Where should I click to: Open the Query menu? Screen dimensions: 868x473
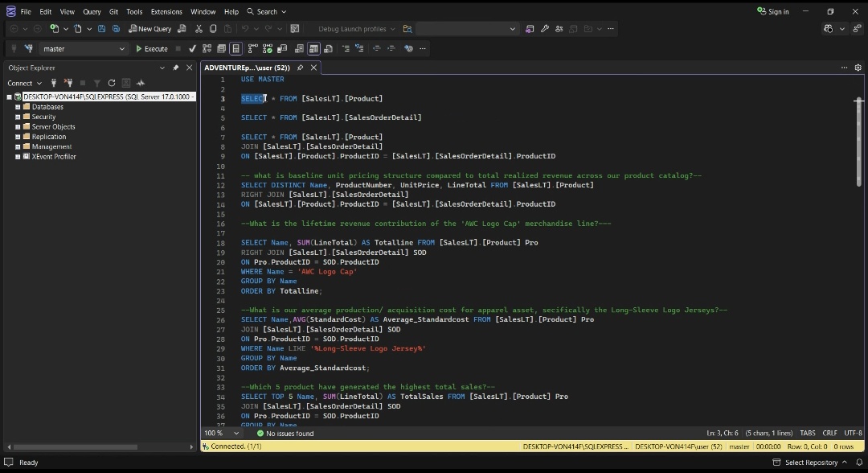[x=92, y=11]
